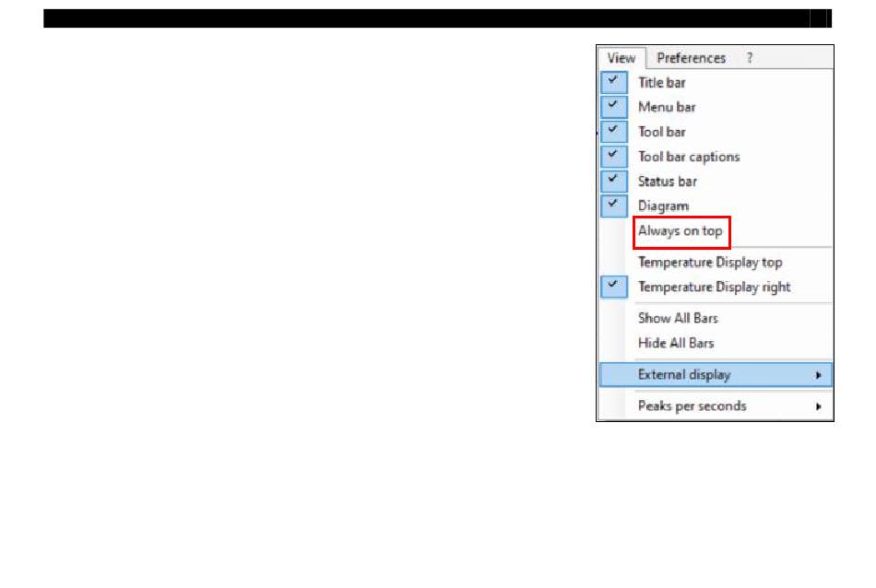The width and height of the screenshot is (876, 588).
Task: Expand the Peaks per seconds submenu
Action: pos(716,406)
